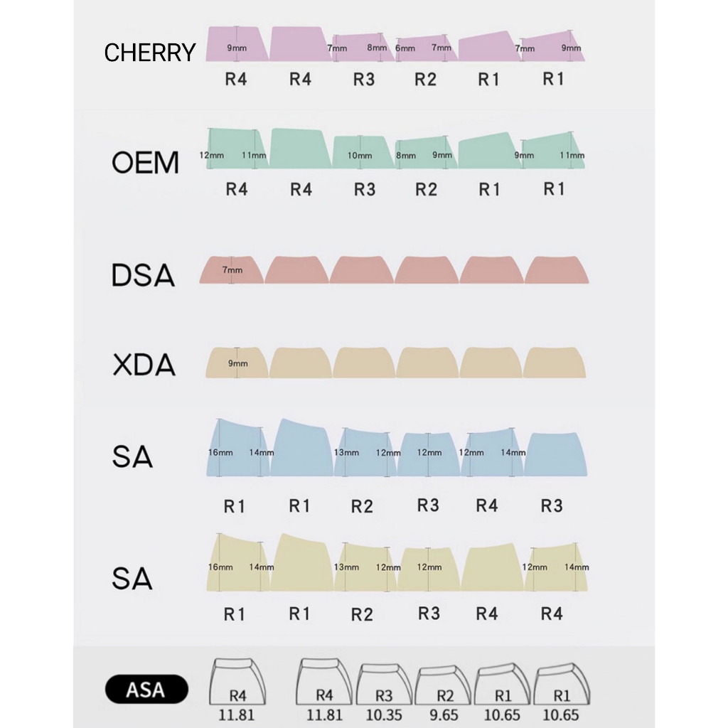This screenshot has height=728, width=728.
Task: Select the ASA R3 keycap outline
Action: tap(383, 685)
